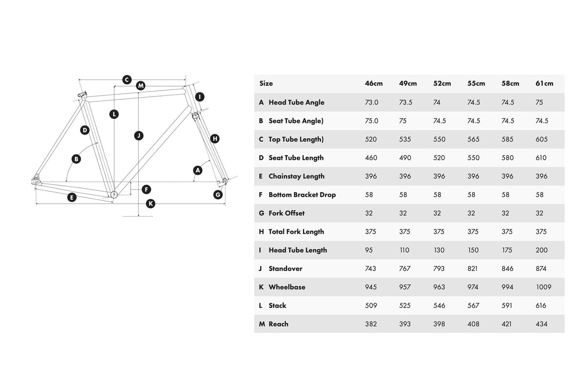Click the circled J standover marker

click(139, 136)
